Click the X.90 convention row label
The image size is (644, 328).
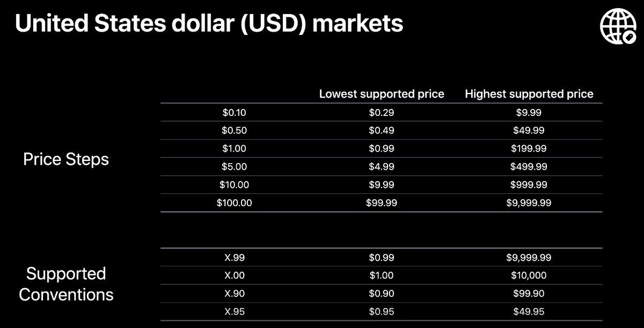pos(235,294)
